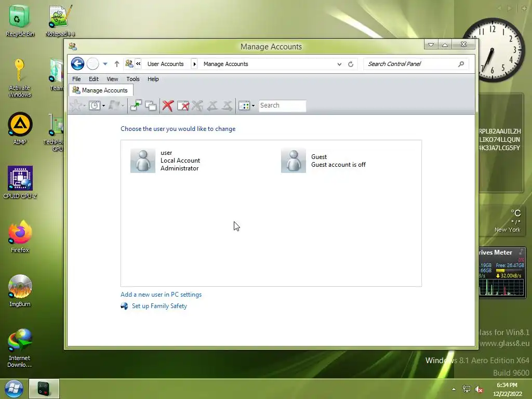Click the view layout toolbar icon
Screen dimensions: 532x399
coord(244,105)
